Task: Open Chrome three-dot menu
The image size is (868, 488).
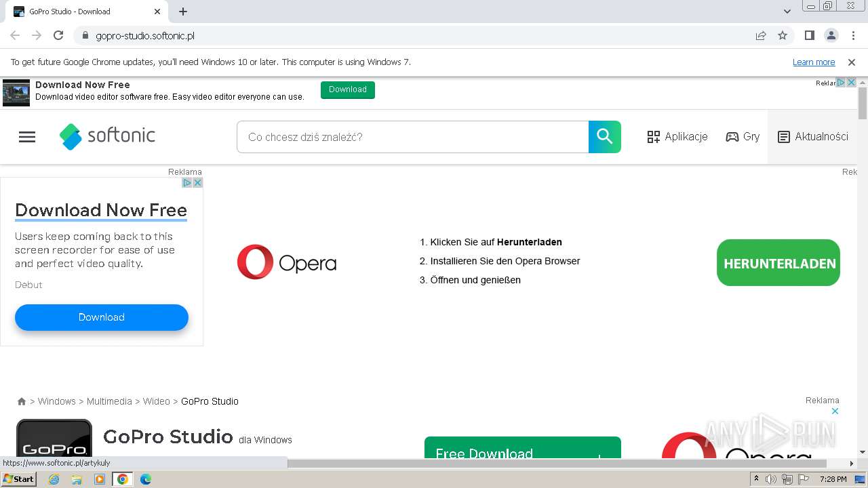Action: coord(852,35)
